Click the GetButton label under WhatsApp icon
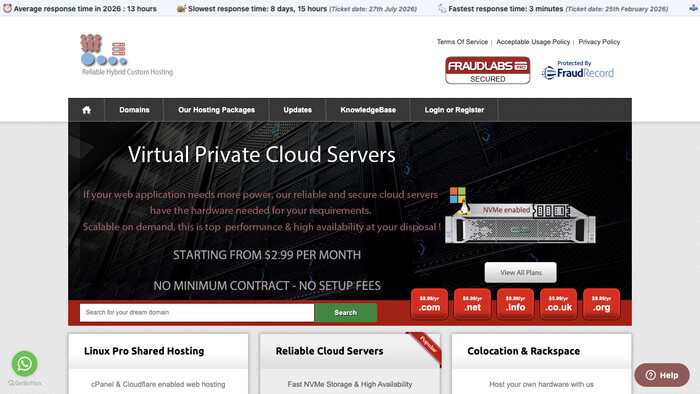Screen dimensions: 700x394 pos(25,383)
